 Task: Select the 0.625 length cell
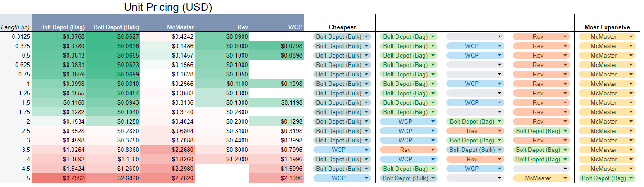[16, 65]
